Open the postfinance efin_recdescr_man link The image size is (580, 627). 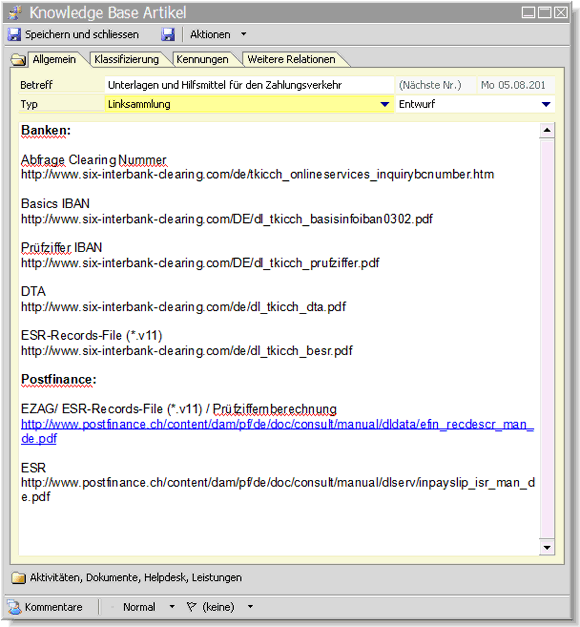pyautogui.click(x=277, y=431)
